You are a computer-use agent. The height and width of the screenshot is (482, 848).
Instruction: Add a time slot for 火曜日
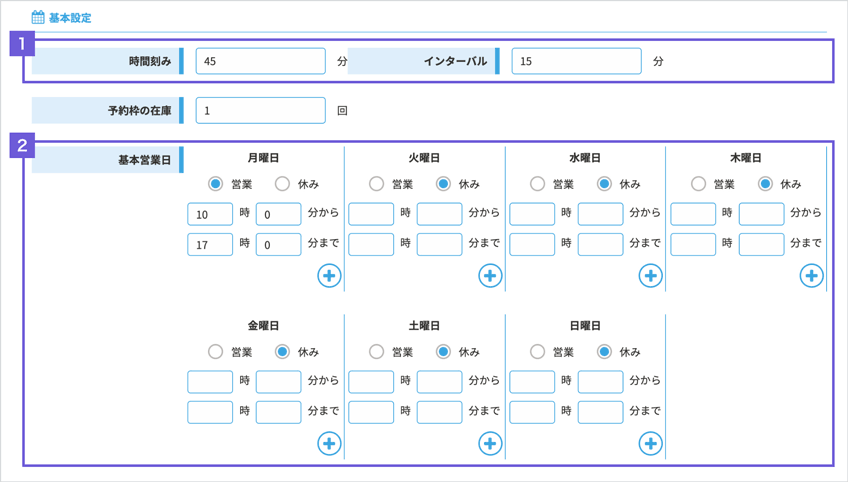point(490,276)
